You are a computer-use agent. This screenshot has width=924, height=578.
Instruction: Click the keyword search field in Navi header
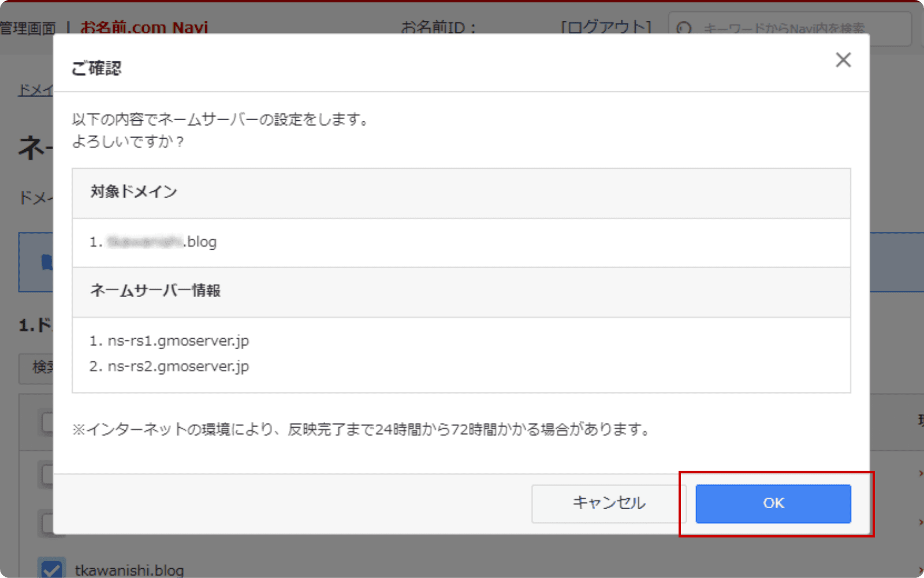coord(790,28)
